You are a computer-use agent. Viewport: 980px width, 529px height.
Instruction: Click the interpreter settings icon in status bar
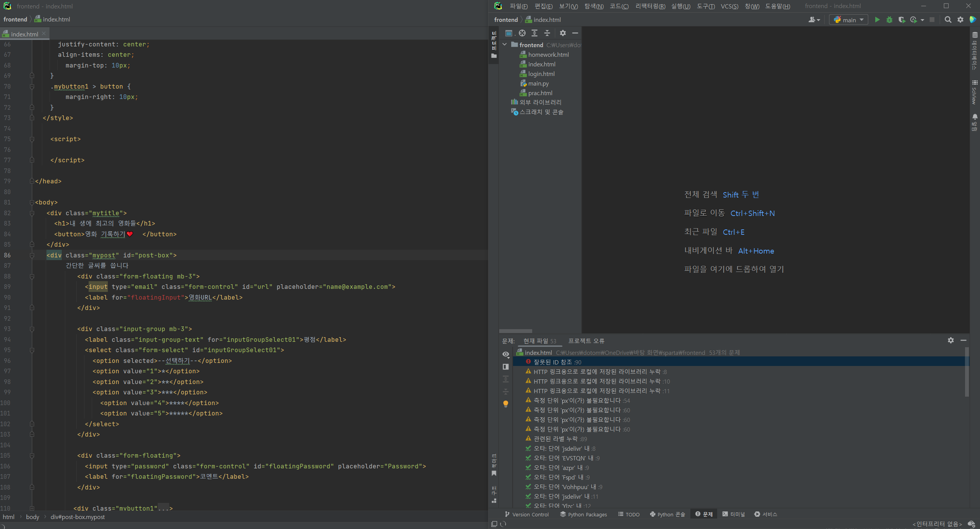click(972, 524)
